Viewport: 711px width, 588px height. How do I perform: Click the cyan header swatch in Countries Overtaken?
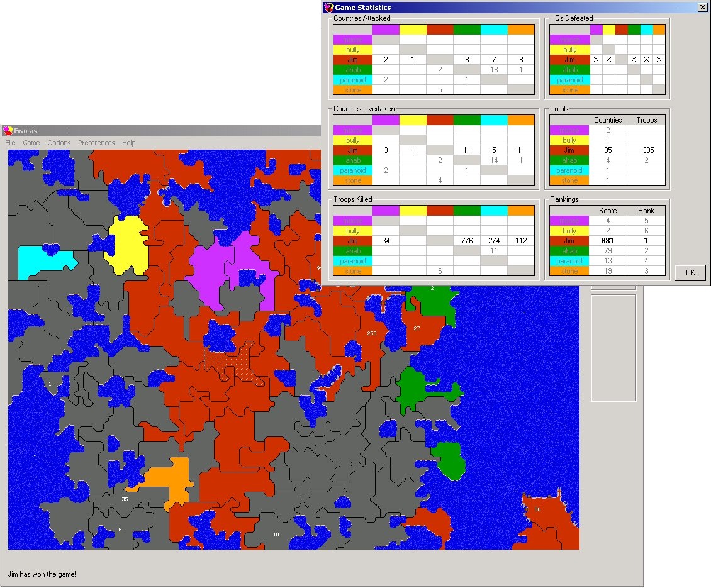pos(494,120)
